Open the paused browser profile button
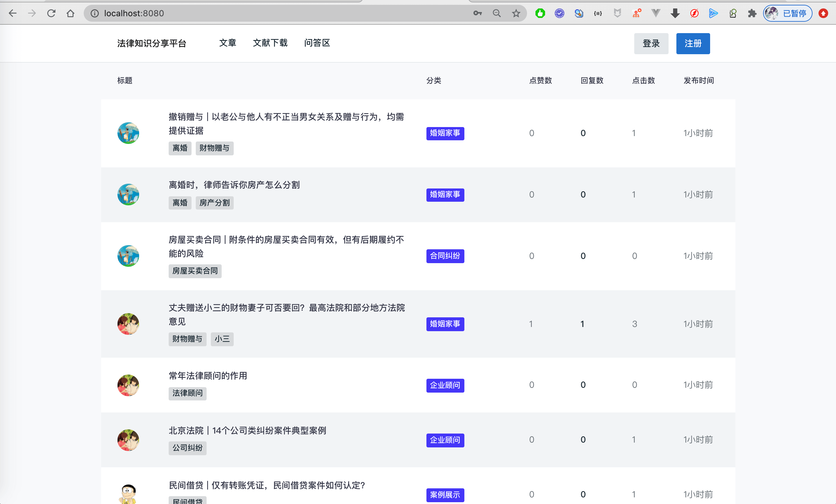Viewport: 836px width, 504px height. click(788, 13)
